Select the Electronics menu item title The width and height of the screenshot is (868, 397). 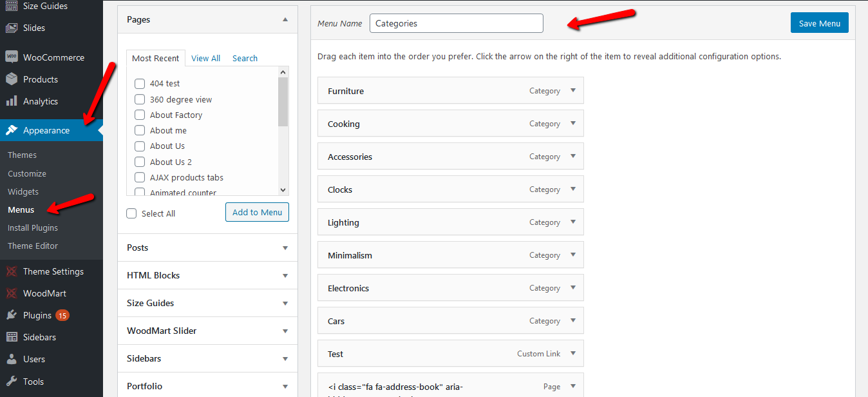[x=348, y=288]
